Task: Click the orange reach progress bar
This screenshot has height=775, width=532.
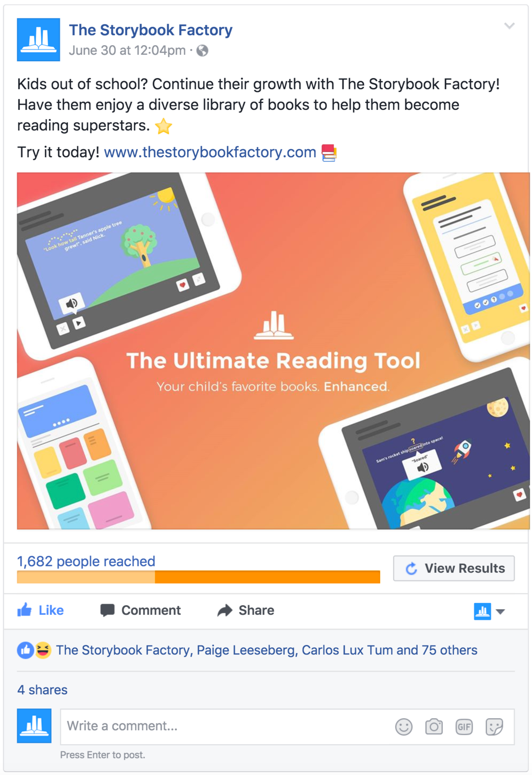Action: tap(198, 577)
